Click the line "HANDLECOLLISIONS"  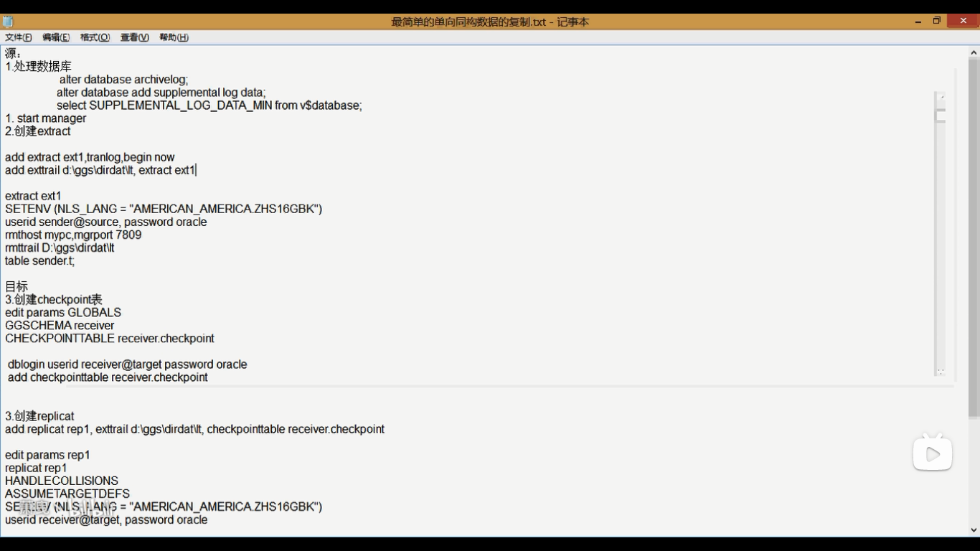(62, 480)
